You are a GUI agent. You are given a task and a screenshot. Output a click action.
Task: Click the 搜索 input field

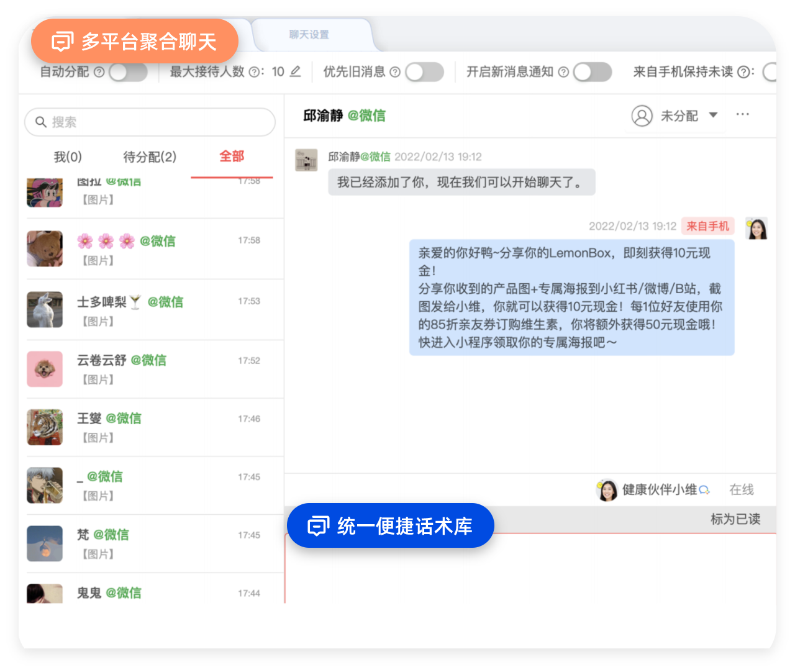158,122
